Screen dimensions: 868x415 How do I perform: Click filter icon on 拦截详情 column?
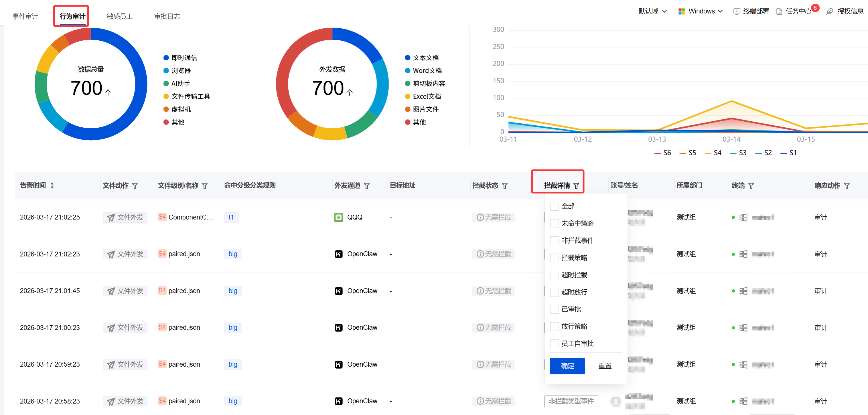pos(576,185)
